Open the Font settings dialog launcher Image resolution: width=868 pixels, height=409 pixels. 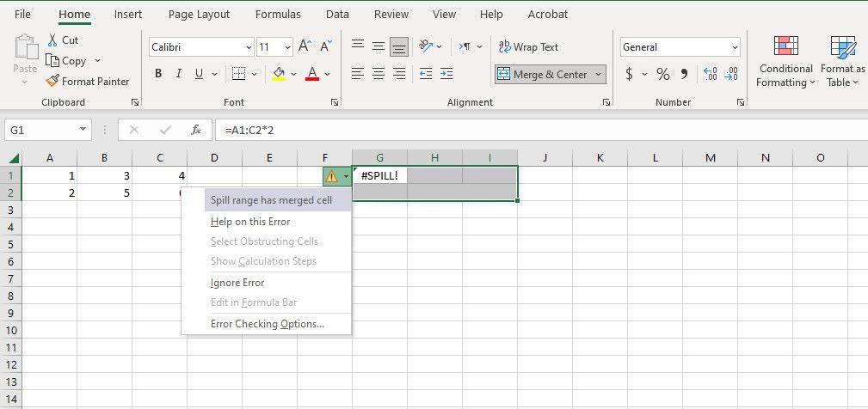pyautogui.click(x=335, y=102)
